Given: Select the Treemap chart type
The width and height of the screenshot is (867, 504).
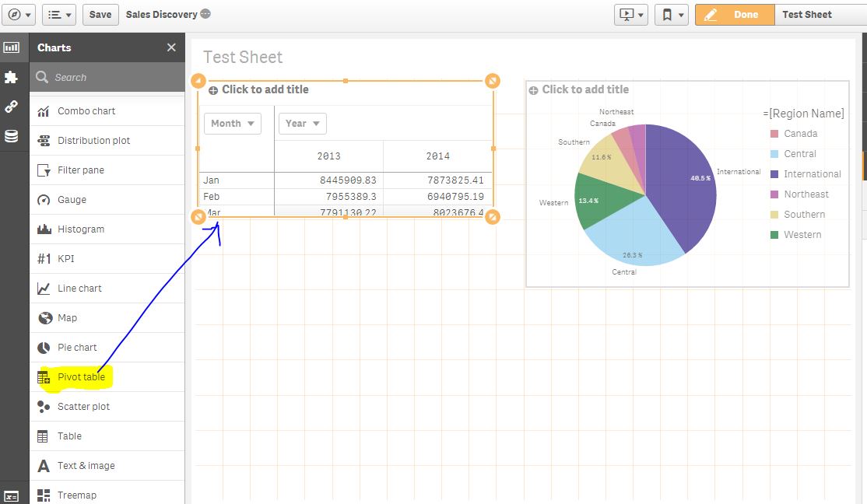Looking at the screenshot, I should [x=77, y=494].
